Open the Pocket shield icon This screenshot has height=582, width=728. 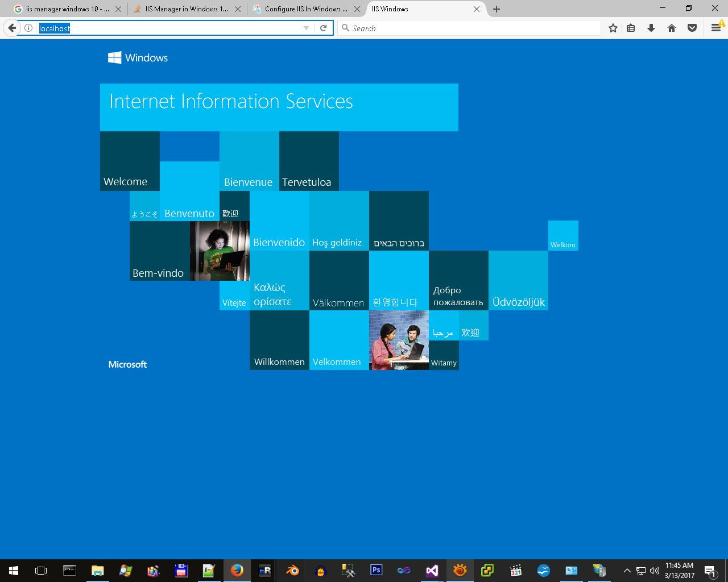tap(692, 28)
